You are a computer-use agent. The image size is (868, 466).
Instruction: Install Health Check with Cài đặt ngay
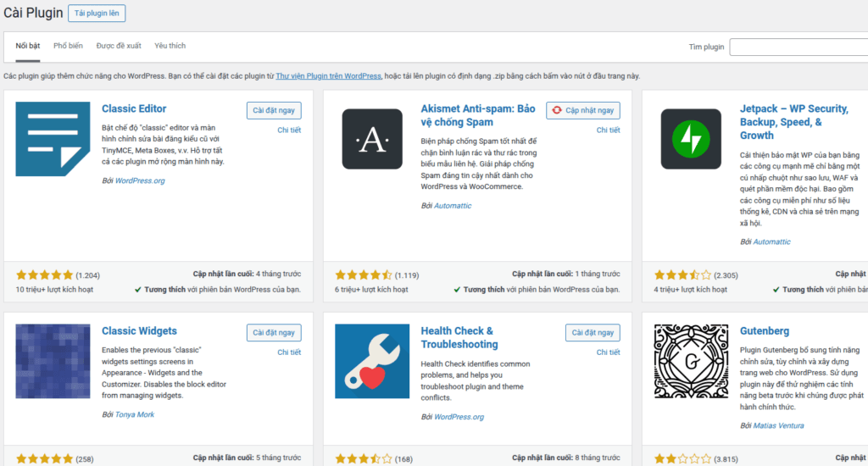(593, 333)
